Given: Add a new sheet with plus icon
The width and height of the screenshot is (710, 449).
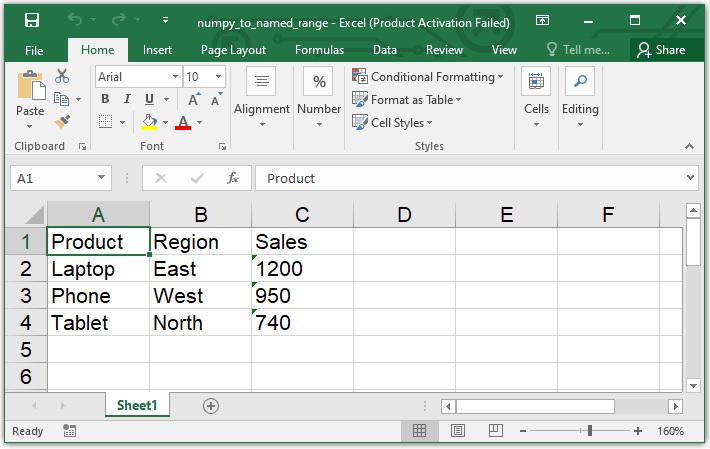Looking at the screenshot, I should coord(210,405).
